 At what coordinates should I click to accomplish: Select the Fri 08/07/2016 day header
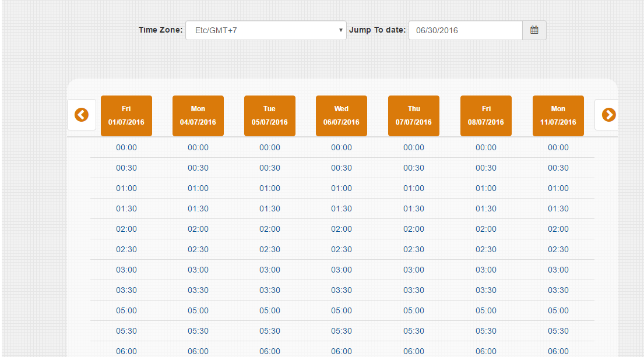click(486, 116)
